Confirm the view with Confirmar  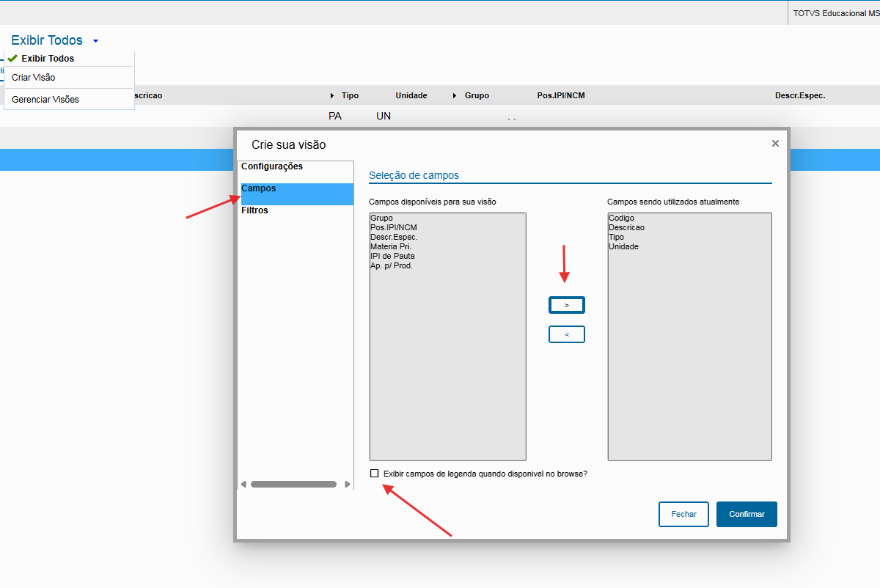(x=747, y=514)
